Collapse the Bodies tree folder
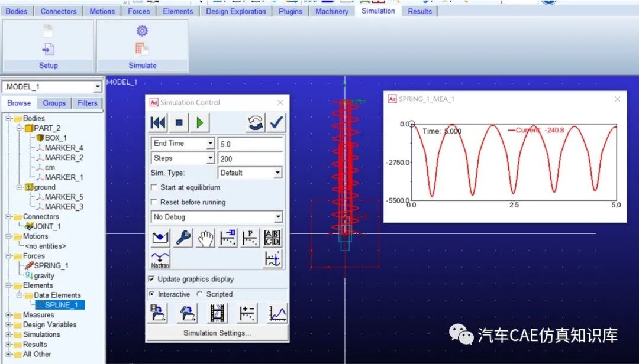This screenshot has height=364, width=639. [x=8, y=118]
